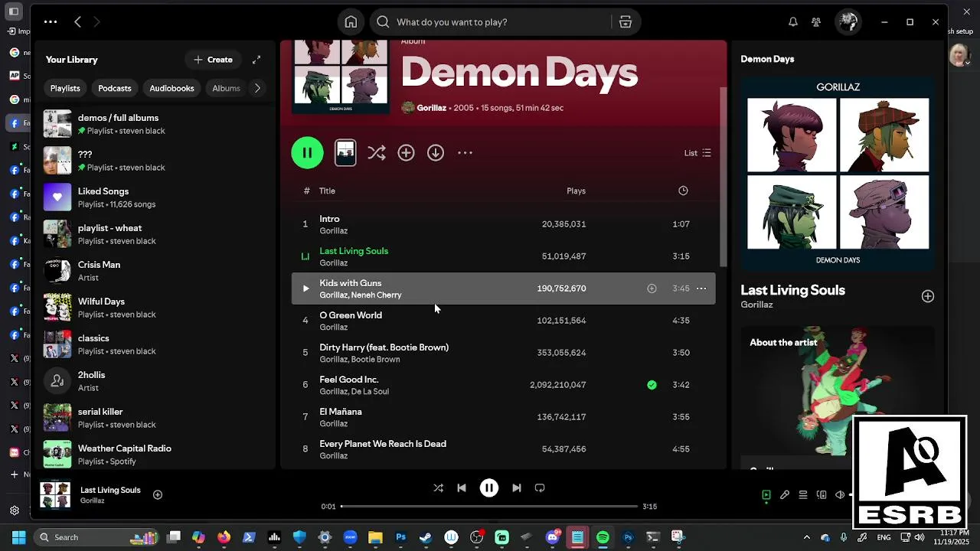The image size is (980, 551).
Task: Click the Bootie Brown artist link
Action: 375,360
